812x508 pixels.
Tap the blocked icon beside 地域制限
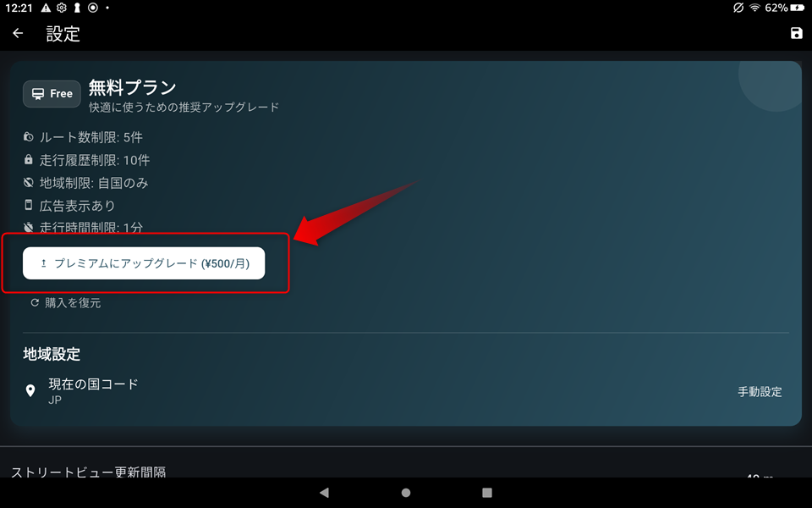tap(30, 182)
